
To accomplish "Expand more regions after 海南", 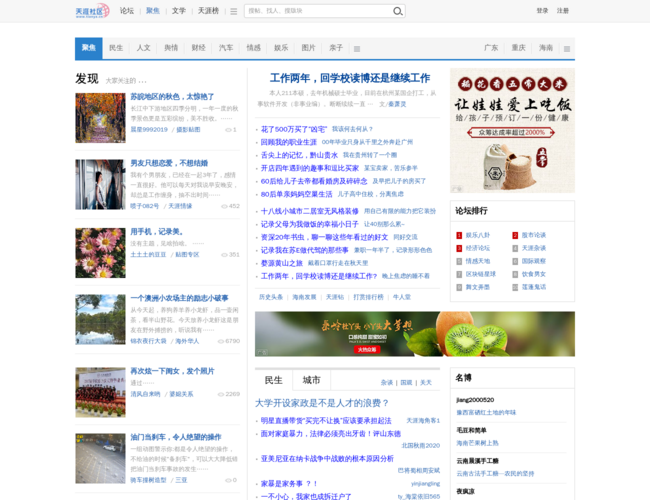I will click(567, 49).
